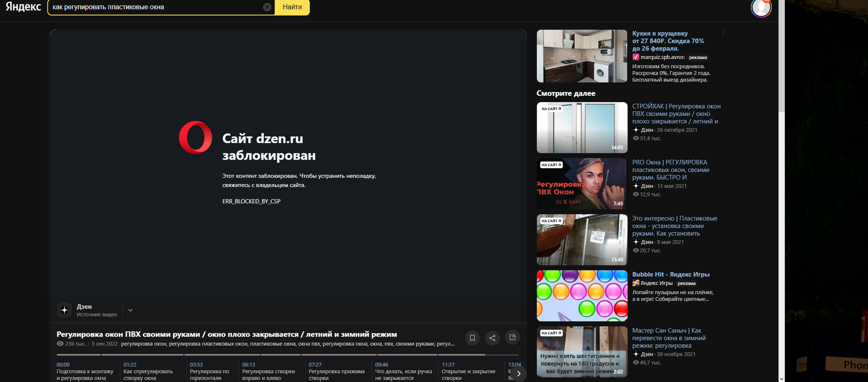Show next chapters with the right arrow
The height and width of the screenshot is (382, 868).
pos(519,374)
